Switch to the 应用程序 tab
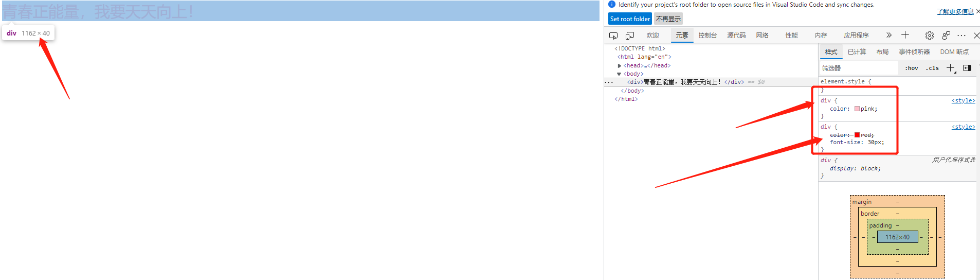 pyautogui.click(x=856, y=36)
